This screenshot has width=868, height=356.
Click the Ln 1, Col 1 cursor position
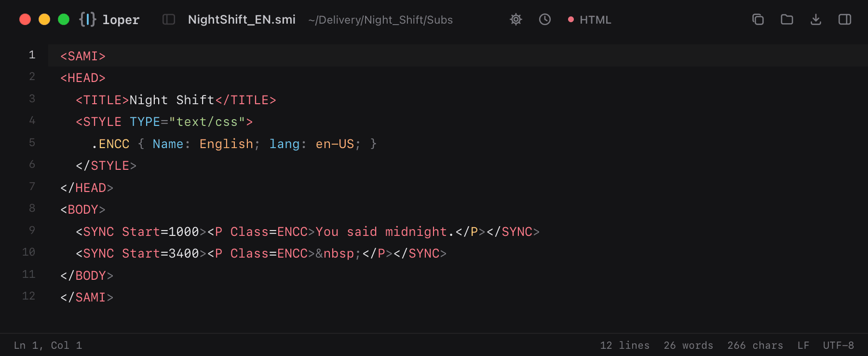tap(48, 345)
